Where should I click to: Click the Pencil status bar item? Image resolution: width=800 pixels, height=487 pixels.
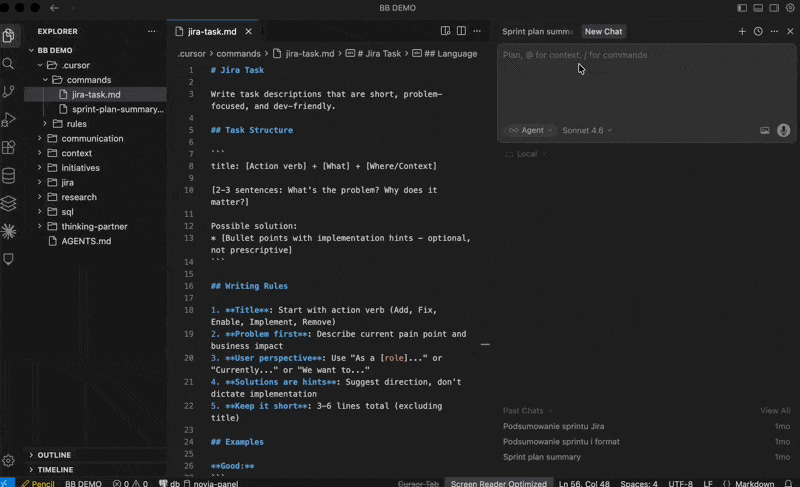click(38, 483)
